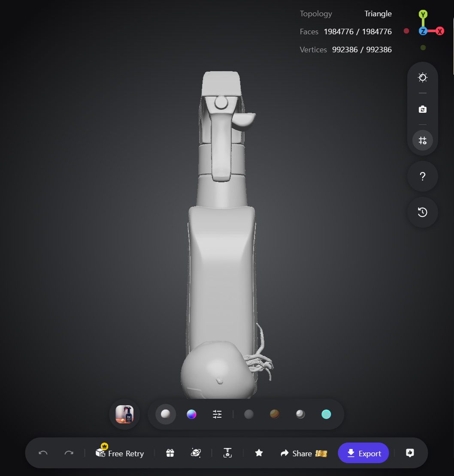The width and height of the screenshot is (454, 476).
Task: Click the red X axis handle
Action: click(x=439, y=31)
